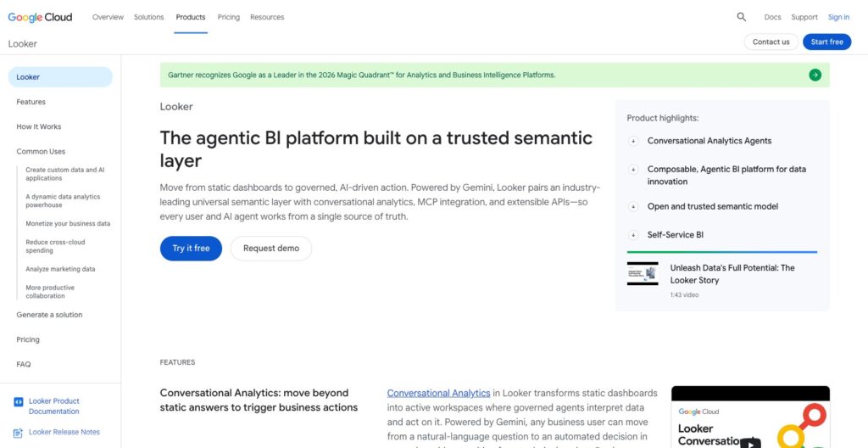Click the Looker Product Documentation code icon
The height and width of the screenshot is (448, 868).
pyautogui.click(x=19, y=402)
